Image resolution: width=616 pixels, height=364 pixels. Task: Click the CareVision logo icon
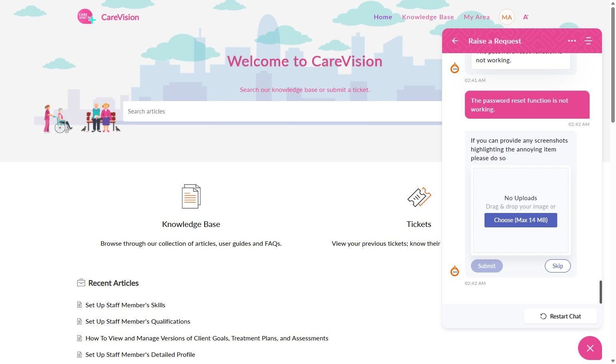pyautogui.click(x=86, y=17)
